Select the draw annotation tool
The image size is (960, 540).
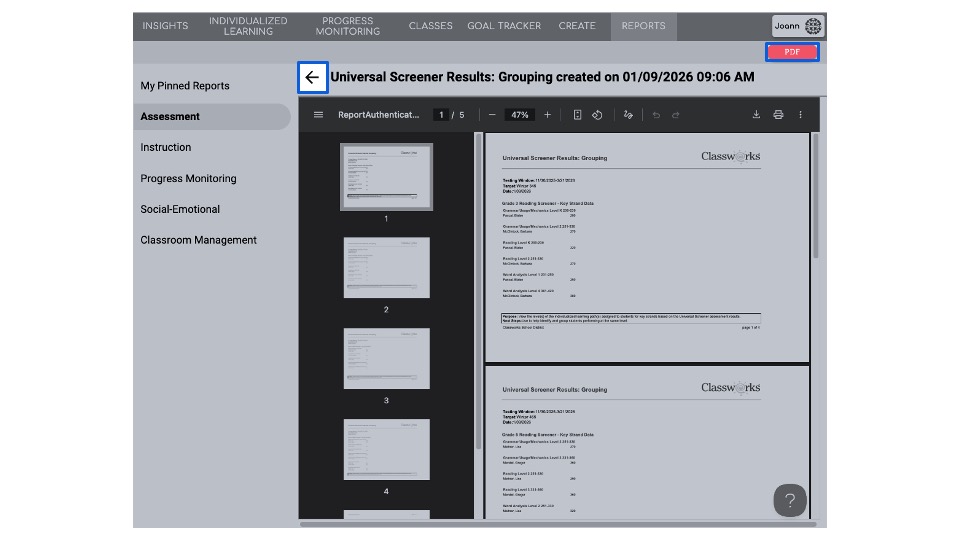pyautogui.click(x=628, y=114)
